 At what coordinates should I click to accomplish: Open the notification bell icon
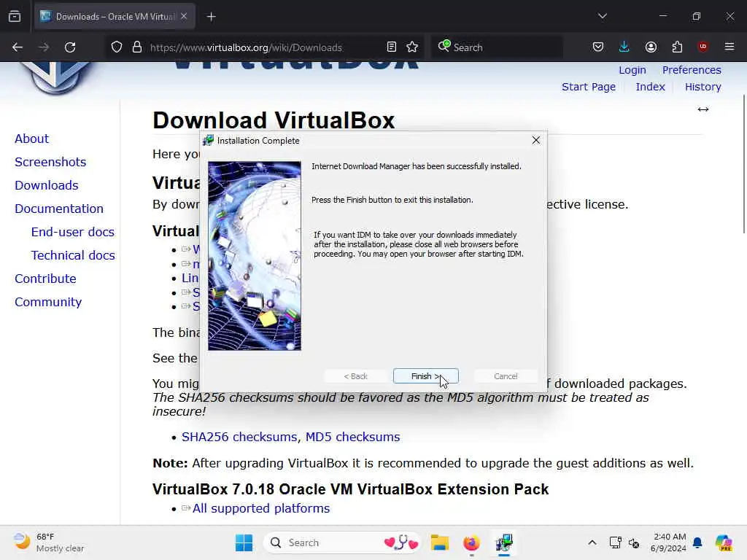point(697,542)
